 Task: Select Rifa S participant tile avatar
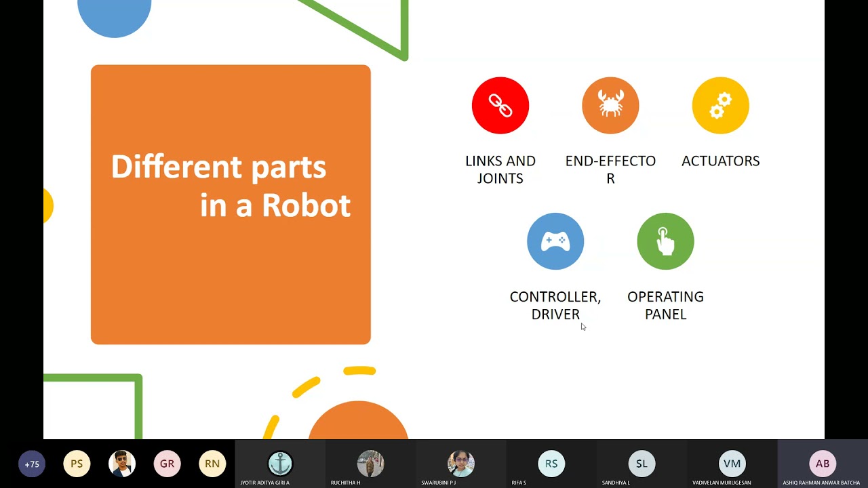pos(551,464)
